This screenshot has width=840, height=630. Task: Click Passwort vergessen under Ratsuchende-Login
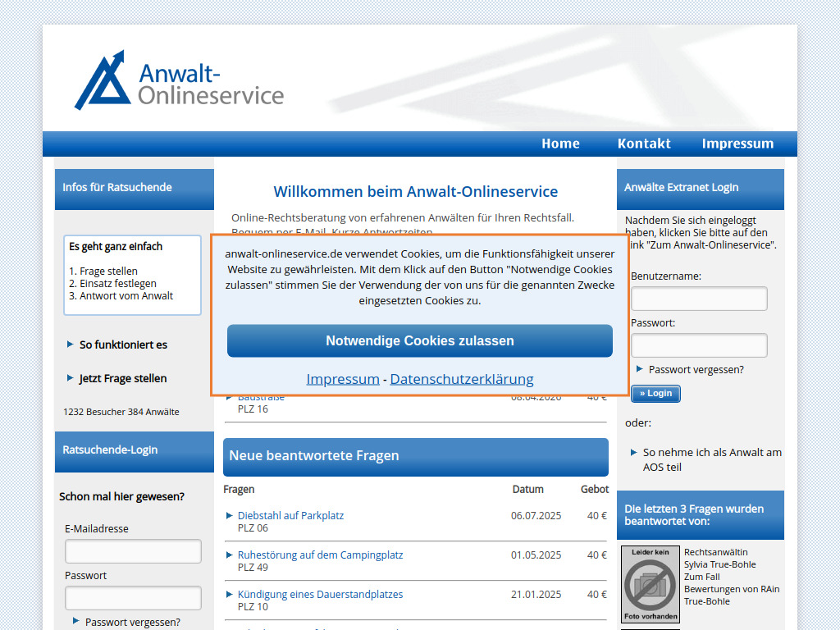(132, 622)
